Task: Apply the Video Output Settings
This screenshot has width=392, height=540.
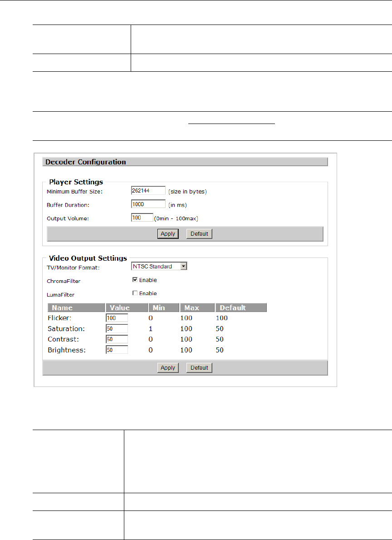Action: pos(168,368)
